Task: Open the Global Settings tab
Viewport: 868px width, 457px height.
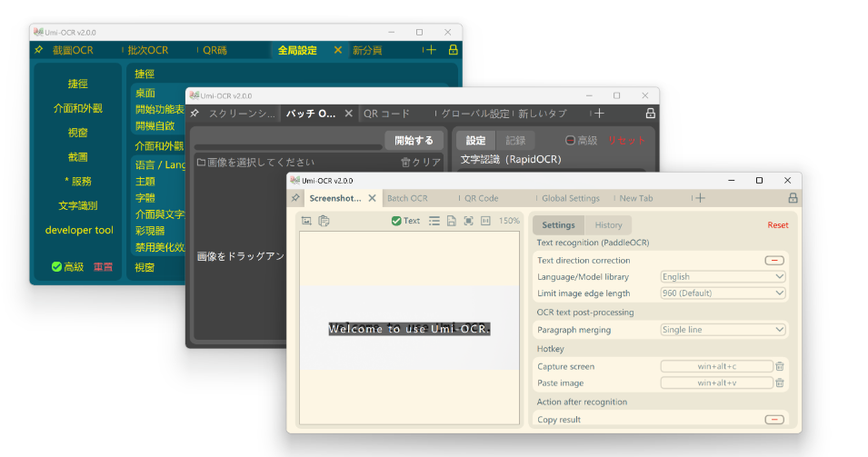Action: pos(571,198)
